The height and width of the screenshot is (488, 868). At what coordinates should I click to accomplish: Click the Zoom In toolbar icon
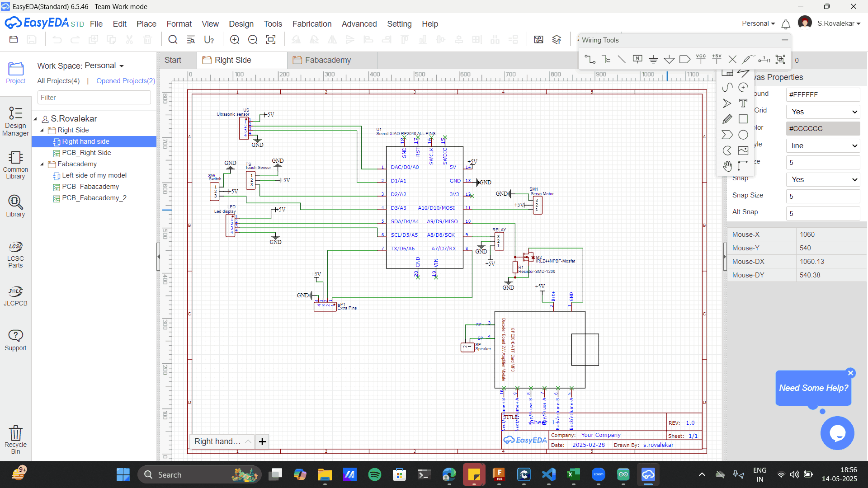[x=235, y=40]
